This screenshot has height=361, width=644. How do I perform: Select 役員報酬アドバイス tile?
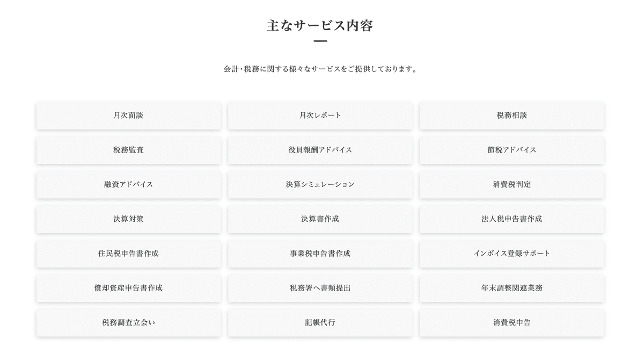tap(320, 150)
